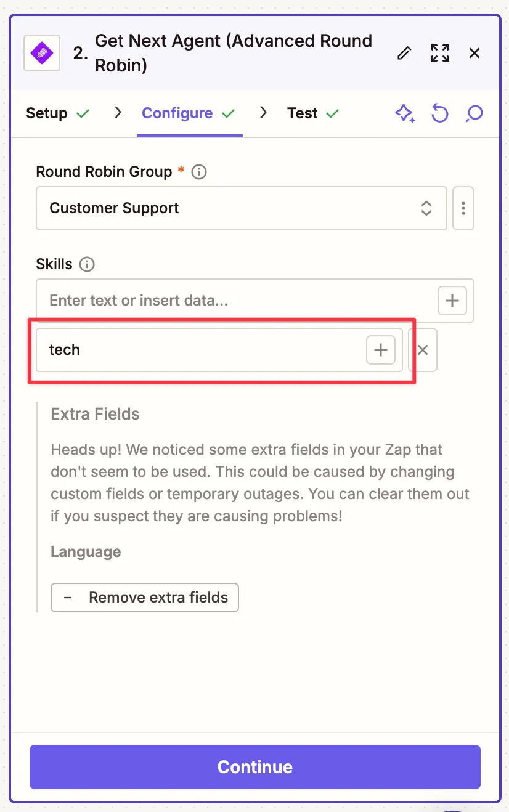Click plus button in empty Skills field
This screenshot has height=812, width=509.
click(x=452, y=301)
